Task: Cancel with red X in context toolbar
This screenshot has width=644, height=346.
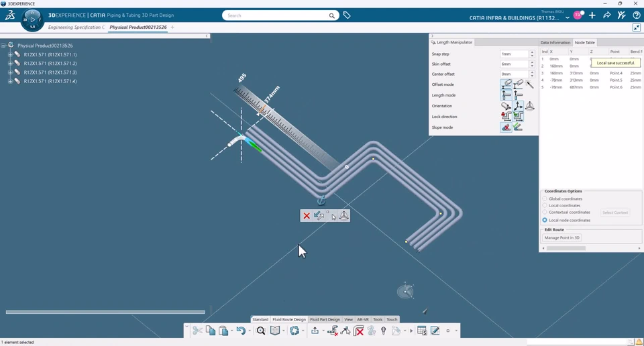Action: pos(307,216)
